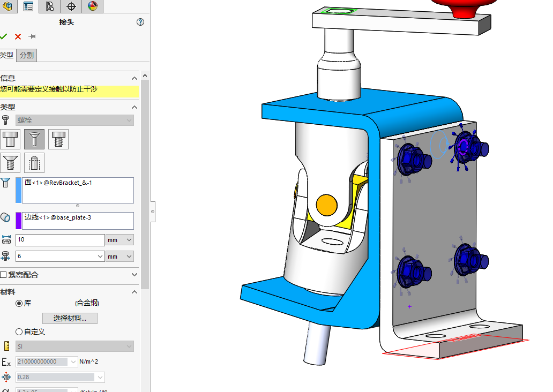553x392 pixels.
Task: Select the lower-right bolt on base plate
Action: [x=470, y=260]
